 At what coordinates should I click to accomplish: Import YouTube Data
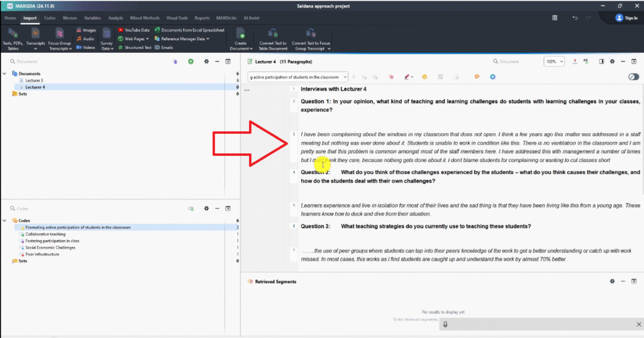[x=133, y=30]
